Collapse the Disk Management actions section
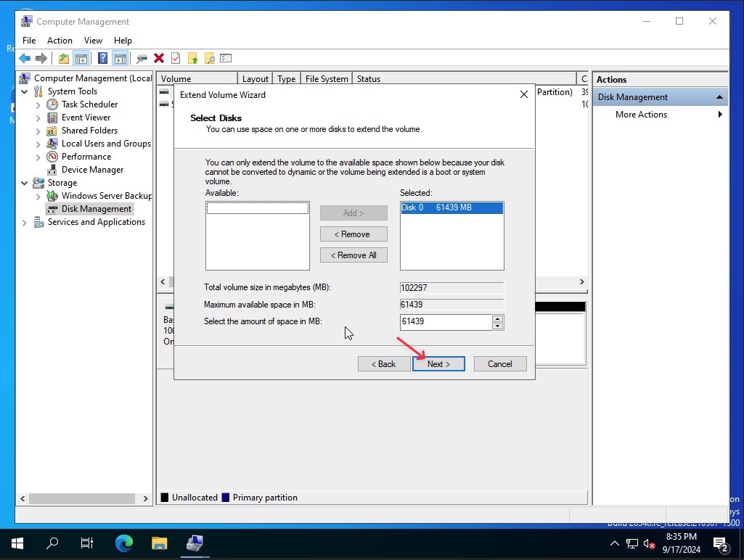Image resolution: width=744 pixels, height=560 pixels. (719, 96)
